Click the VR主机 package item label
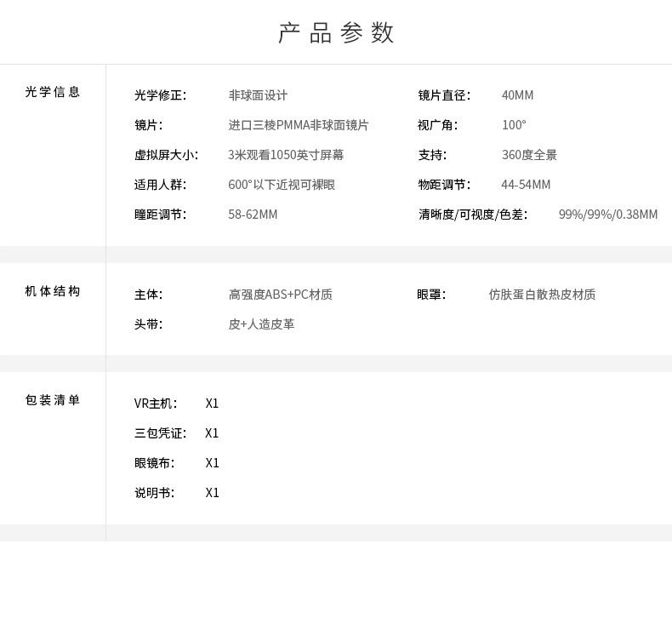 point(156,404)
